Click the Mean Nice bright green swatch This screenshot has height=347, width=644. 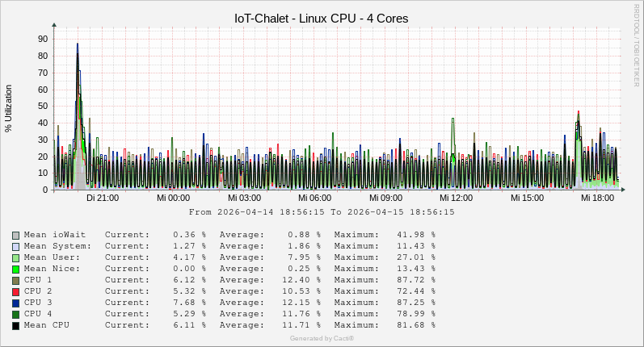tap(15, 269)
